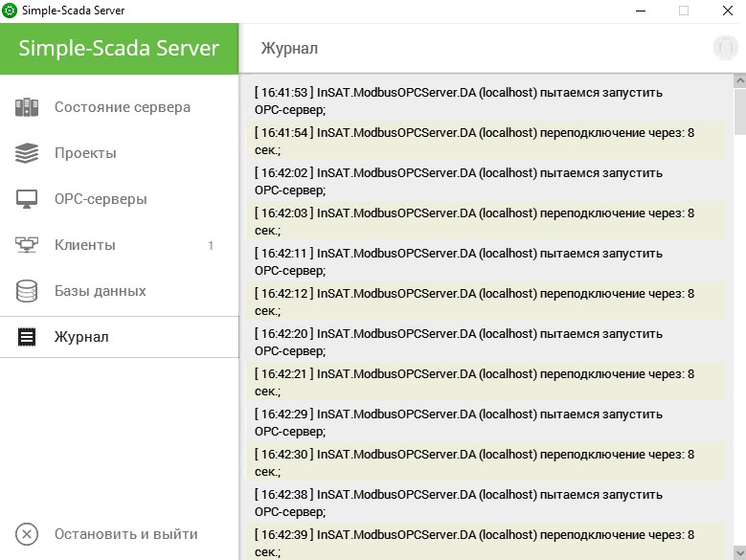Open Состояние сервера section
Viewport: 746px width, 560px height.
(x=119, y=107)
